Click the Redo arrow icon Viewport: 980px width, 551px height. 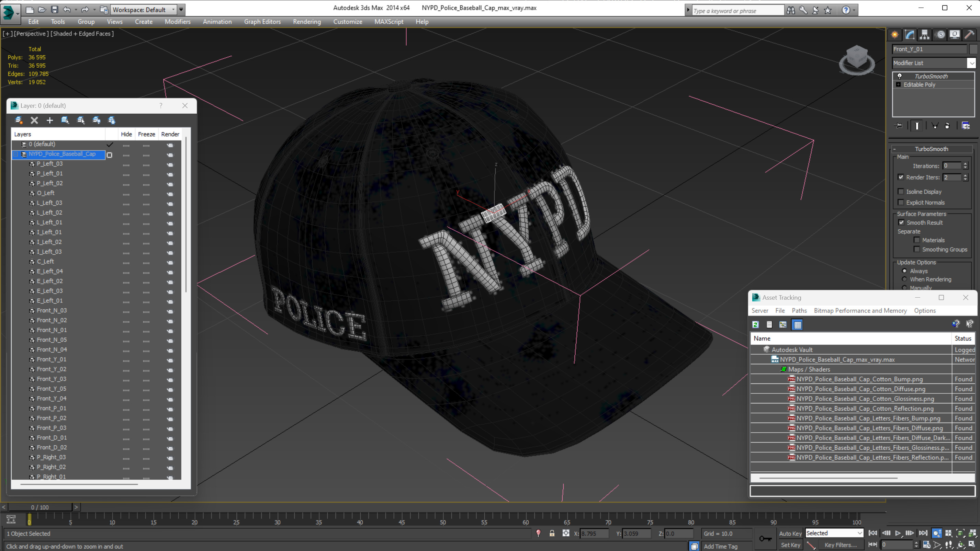click(85, 10)
